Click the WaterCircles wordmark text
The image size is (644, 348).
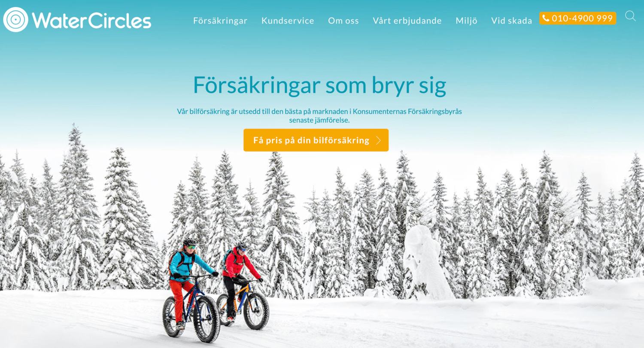[91, 20]
